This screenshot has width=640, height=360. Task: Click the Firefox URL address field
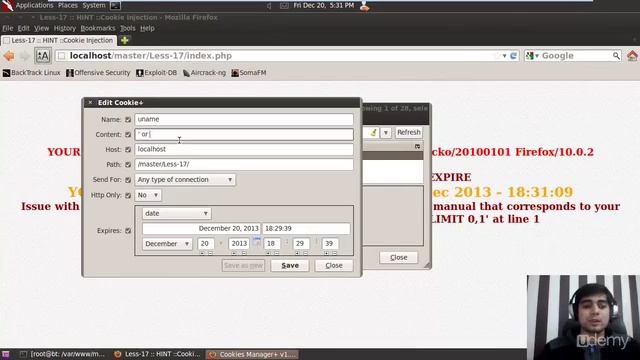tap(282, 56)
